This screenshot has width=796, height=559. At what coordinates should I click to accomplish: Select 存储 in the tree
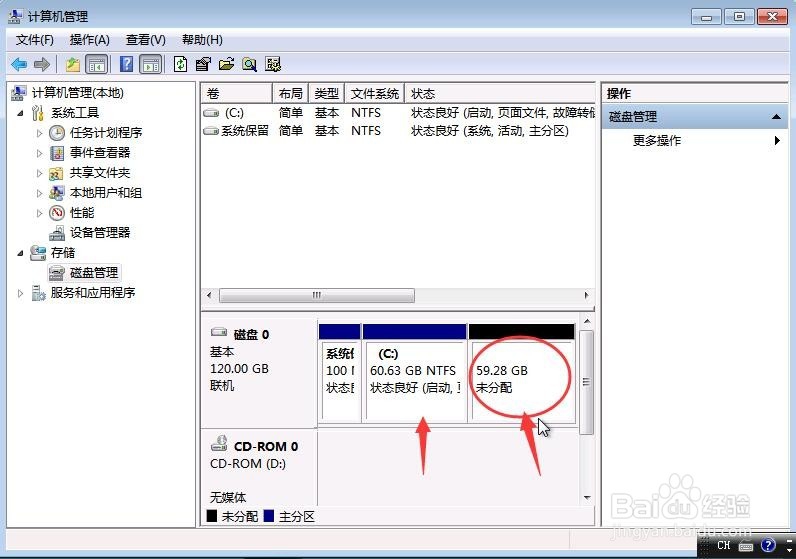point(62,252)
